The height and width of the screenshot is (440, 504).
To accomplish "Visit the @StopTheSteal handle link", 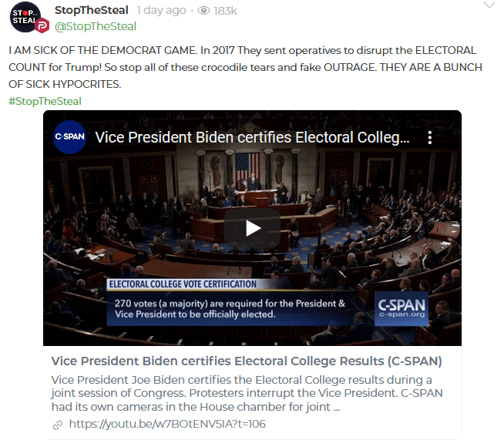I will 96,26.
